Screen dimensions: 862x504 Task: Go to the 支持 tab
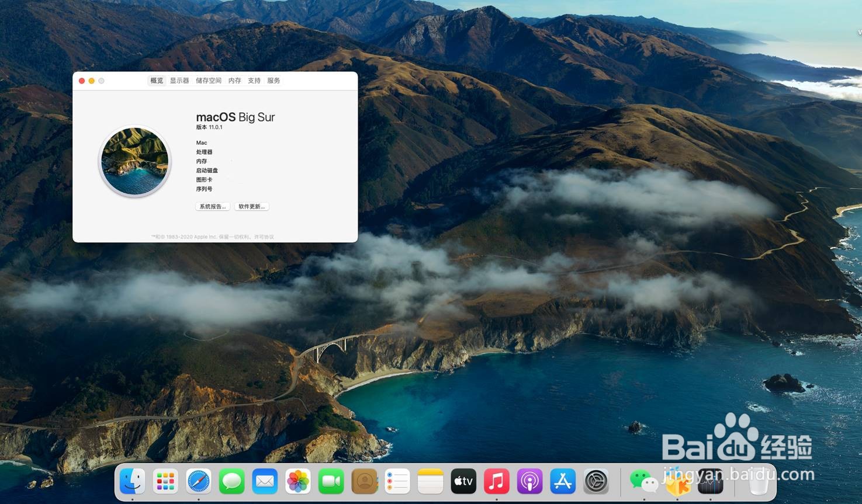(254, 81)
